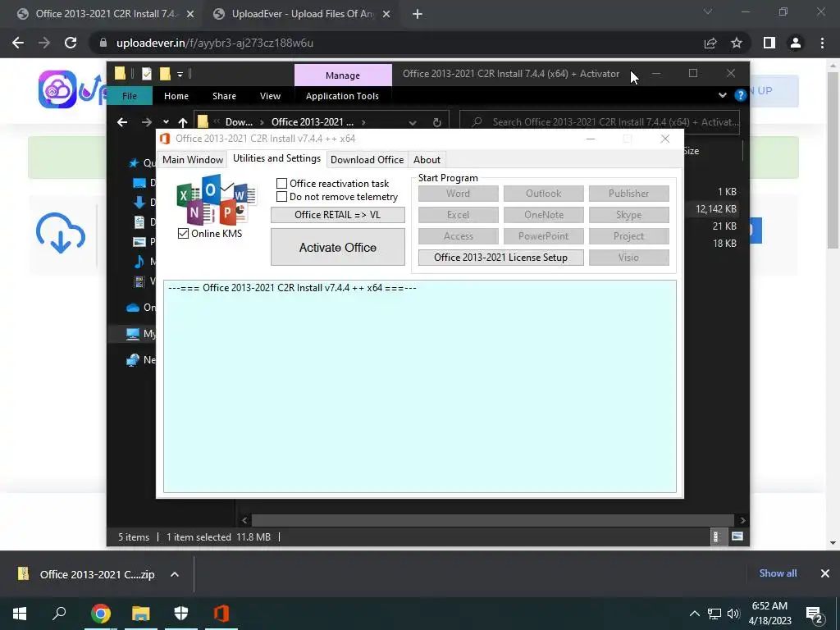Select the Manage contextual tab
This screenshot has height=630, width=840.
[343, 75]
